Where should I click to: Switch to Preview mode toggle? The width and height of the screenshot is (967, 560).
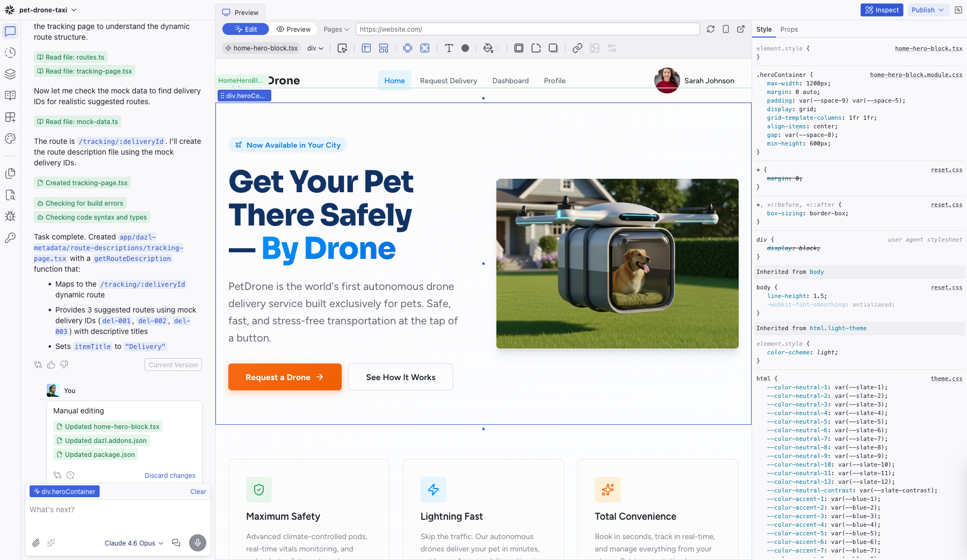(x=293, y=29)
